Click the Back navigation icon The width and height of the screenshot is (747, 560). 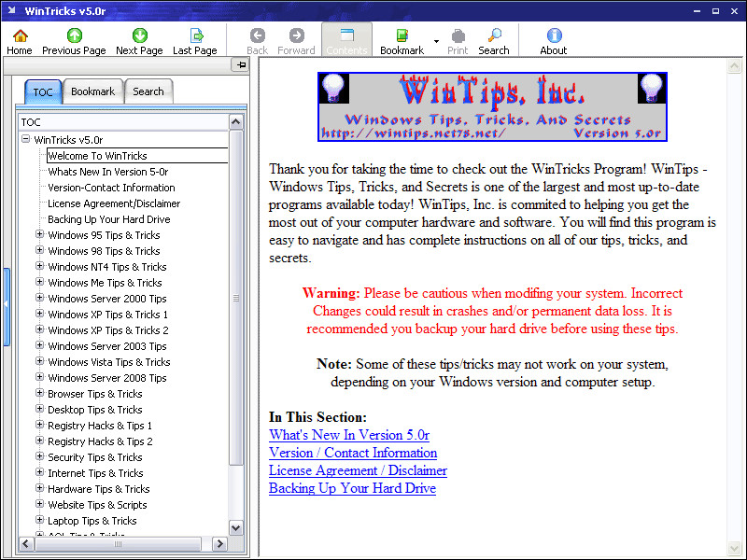[x=258, y=35]
